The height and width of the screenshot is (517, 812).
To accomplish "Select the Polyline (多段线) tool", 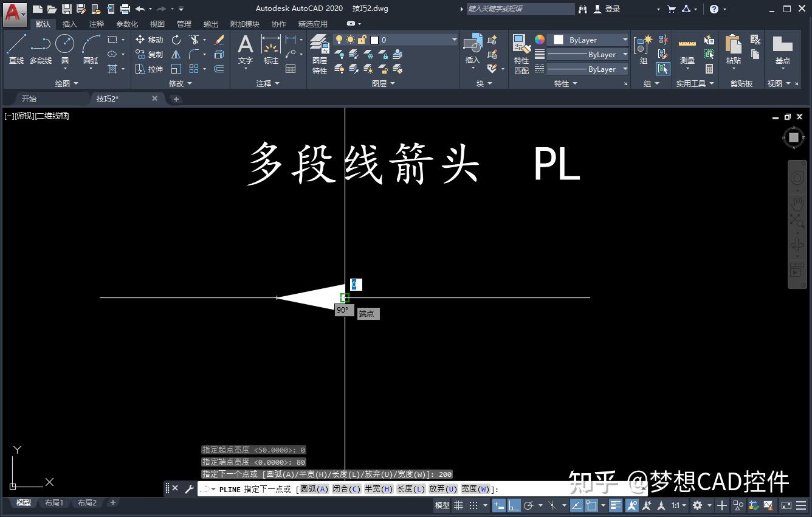I will (x=41, y=49).
